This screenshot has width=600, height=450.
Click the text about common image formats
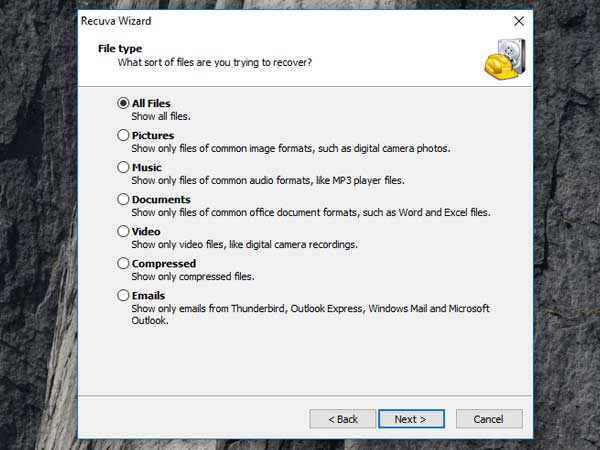pos(291,148)
